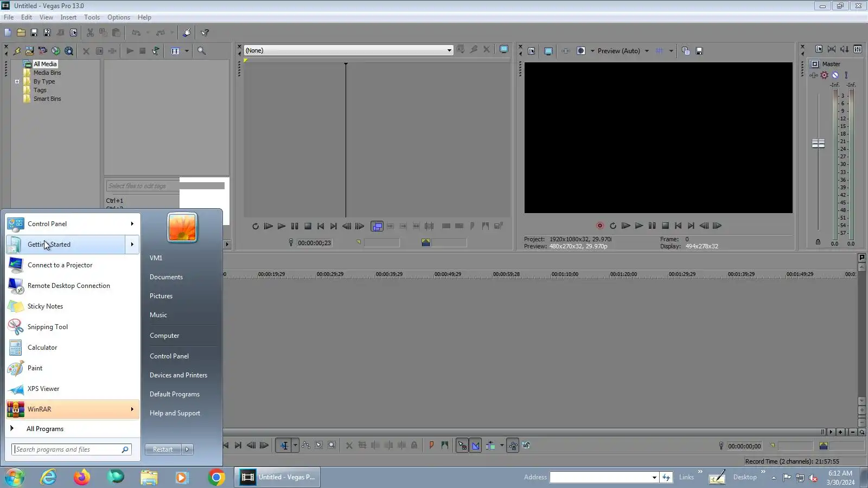Pause playback in the Trimmer
The height and width of the screenshot is (488, 868).
[x=295, y=226]
